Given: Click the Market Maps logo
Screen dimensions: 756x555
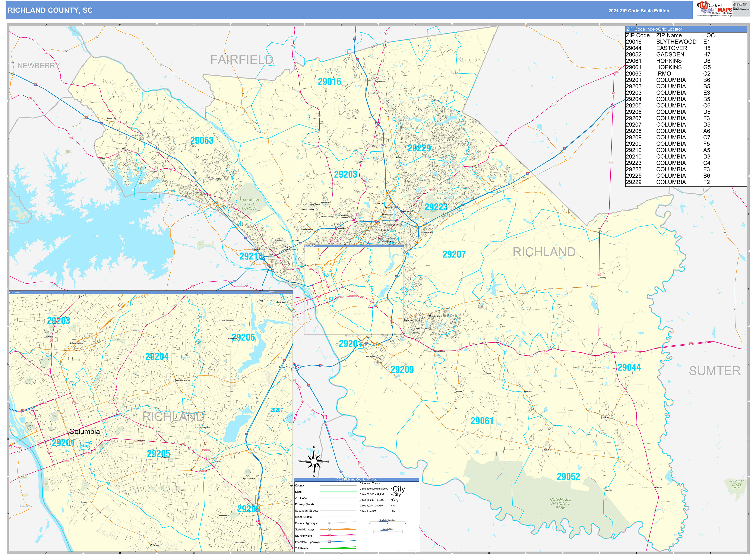Looking at the screenshot, I should click(x=715, y=9).
